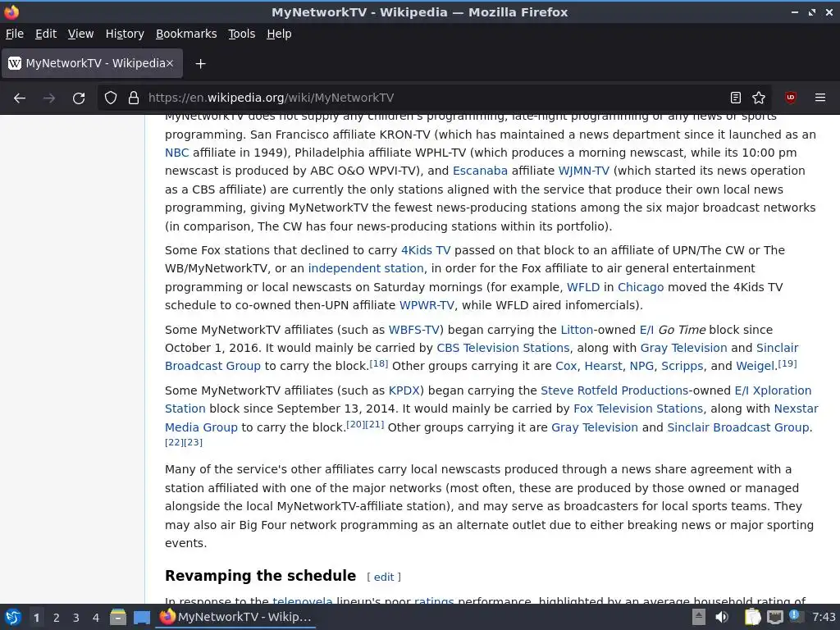This screenshot has width=840, height=630.
Task: Open a new tab with plus button
Action: [200, 64]
